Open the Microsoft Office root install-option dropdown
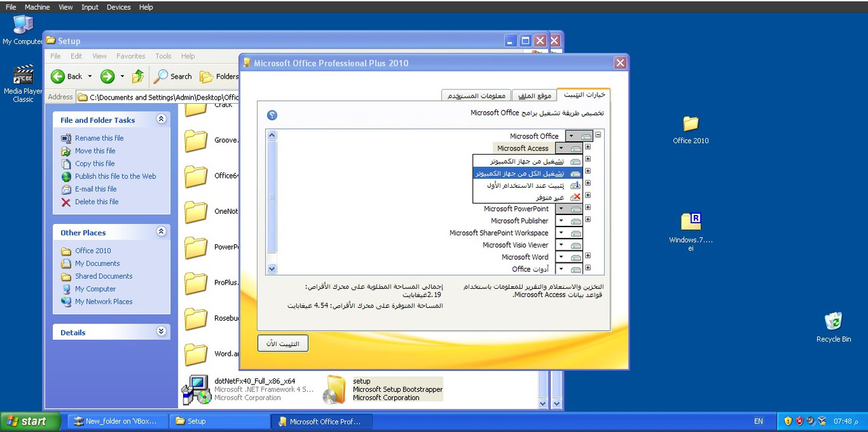Image resolution: width=868 pixels, height=432 pixels. point(578,136)
